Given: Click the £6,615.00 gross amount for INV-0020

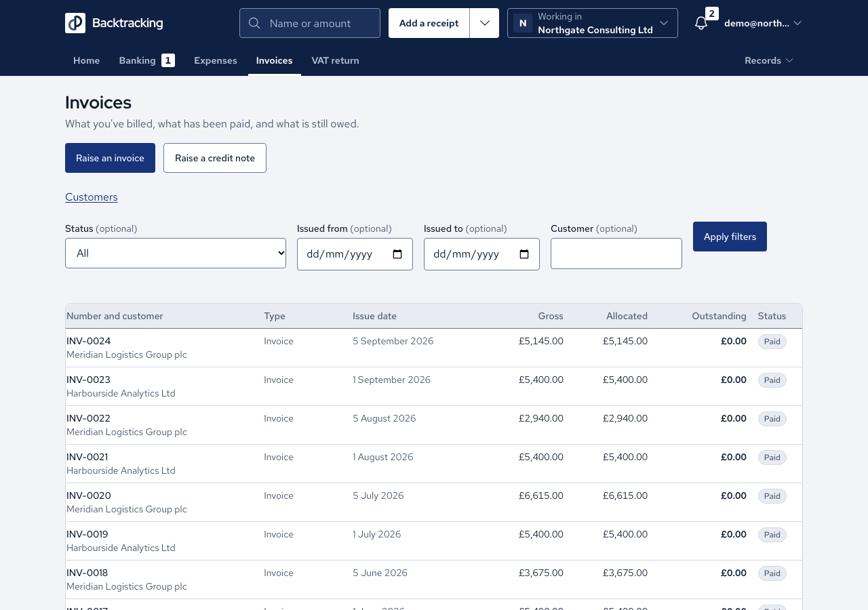Looking at the screenshot, I should tap(541, 495).
